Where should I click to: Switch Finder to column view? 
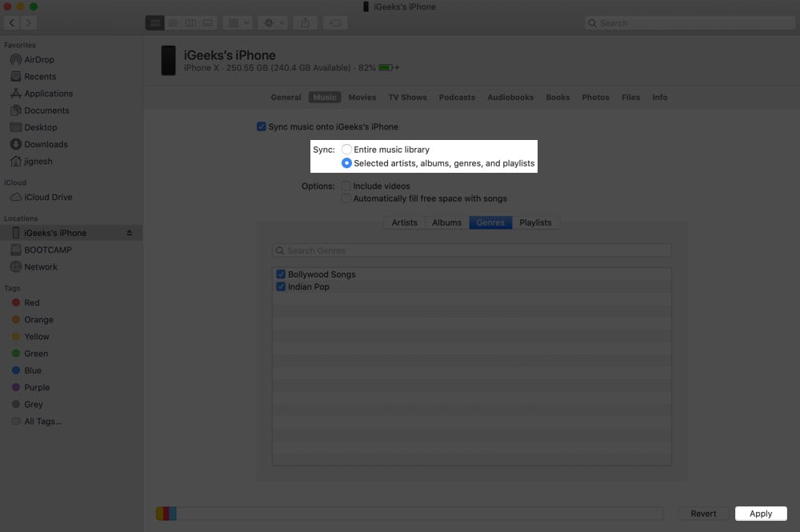click(x=190, y=23)
